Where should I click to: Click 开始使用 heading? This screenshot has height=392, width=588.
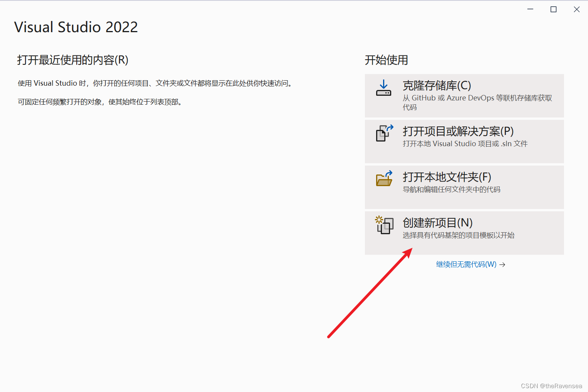click(386, 60)
